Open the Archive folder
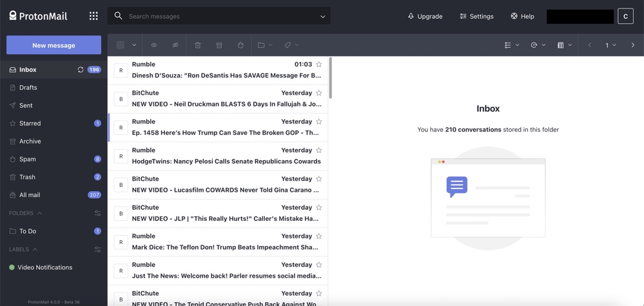The height and width of the screenshot is (306, 644). 54,141
